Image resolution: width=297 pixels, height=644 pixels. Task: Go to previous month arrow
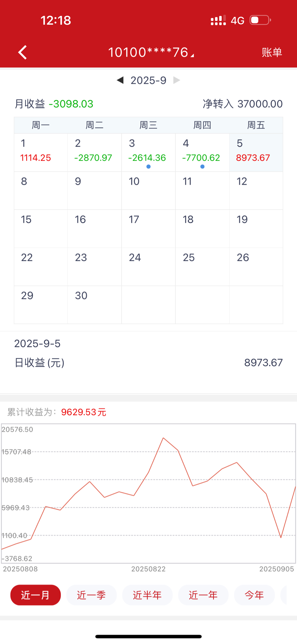[x=120, y=80]
